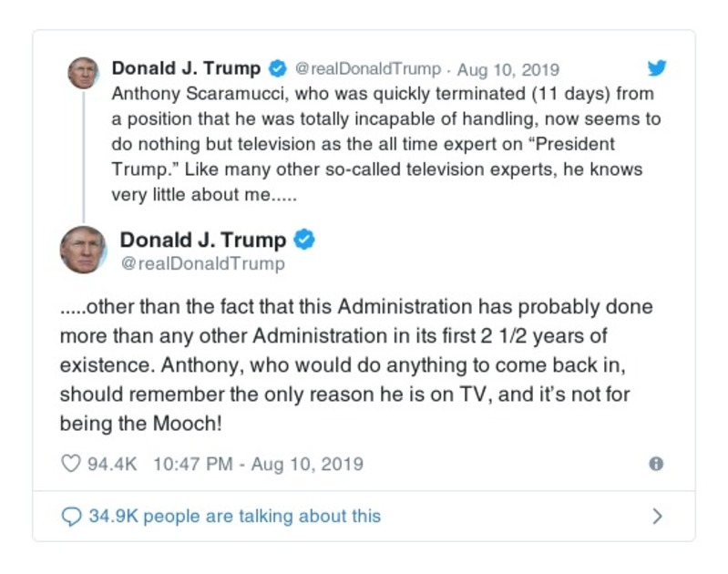Click the 94.4K likes count

(111, 464)
